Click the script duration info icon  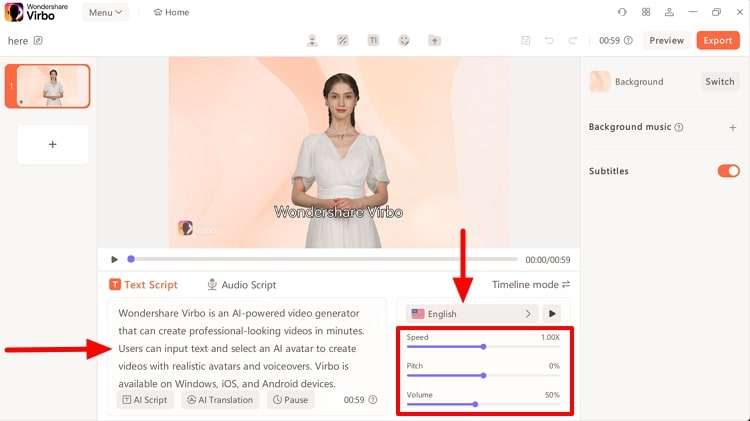(373, 399)
